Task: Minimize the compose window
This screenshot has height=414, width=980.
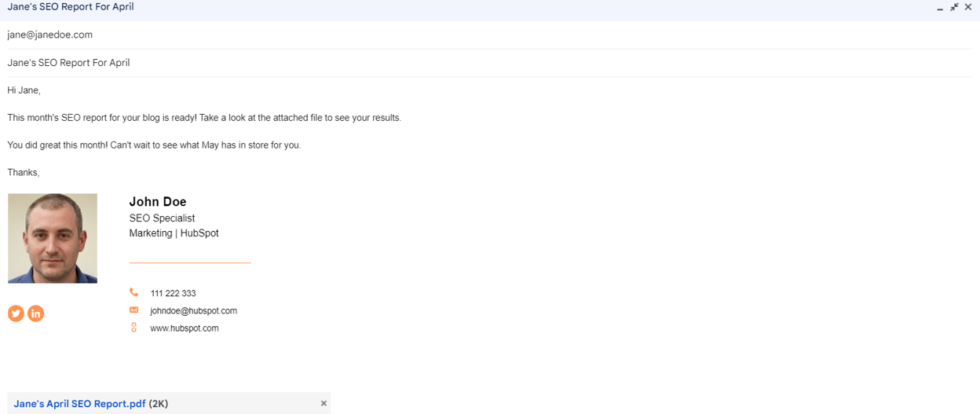Action: pos(940,8)
